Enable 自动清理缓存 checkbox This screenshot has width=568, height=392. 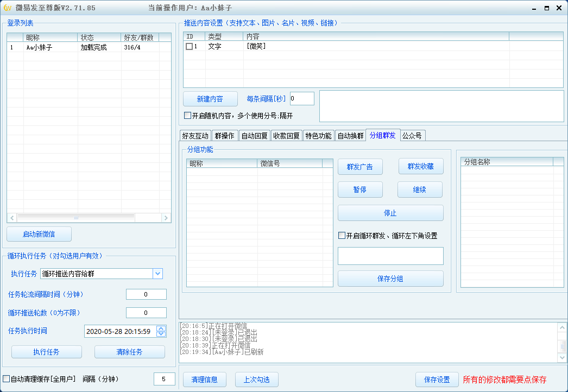7,378
